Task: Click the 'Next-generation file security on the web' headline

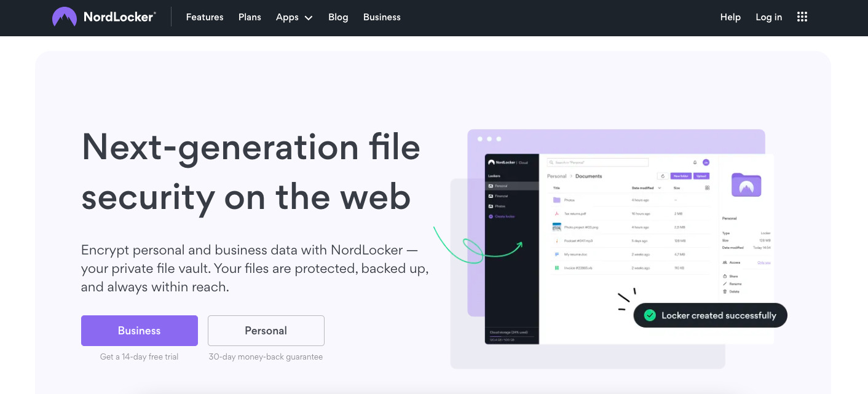Action: (251, 171)
